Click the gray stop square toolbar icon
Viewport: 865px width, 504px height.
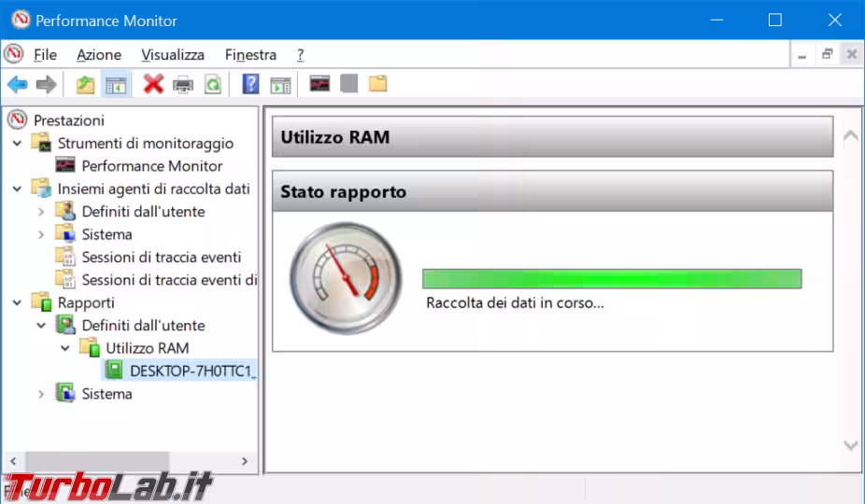[348, 84]
